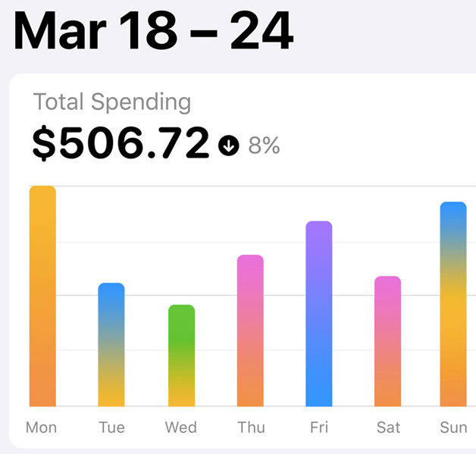Select the Saturday spending bar

pyautogui.click(x=387, y=341)
